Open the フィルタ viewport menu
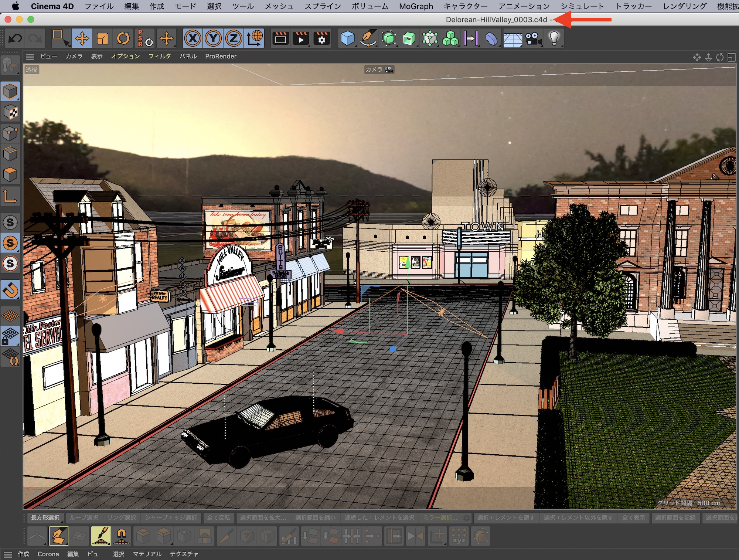This screenshot has height=560, width=739. point(159,56)
